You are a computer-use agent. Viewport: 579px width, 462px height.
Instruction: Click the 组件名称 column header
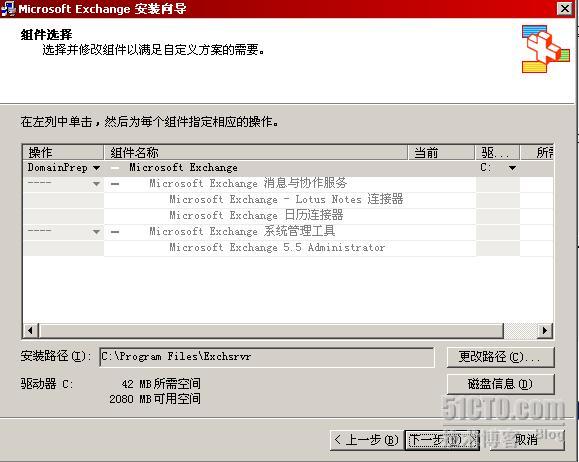pos(256,152)
